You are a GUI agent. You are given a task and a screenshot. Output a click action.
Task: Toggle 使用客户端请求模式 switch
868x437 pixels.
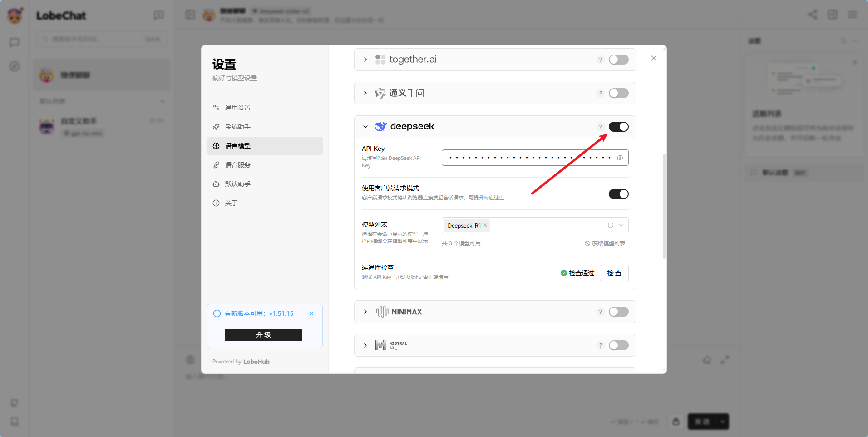(618, 194)
